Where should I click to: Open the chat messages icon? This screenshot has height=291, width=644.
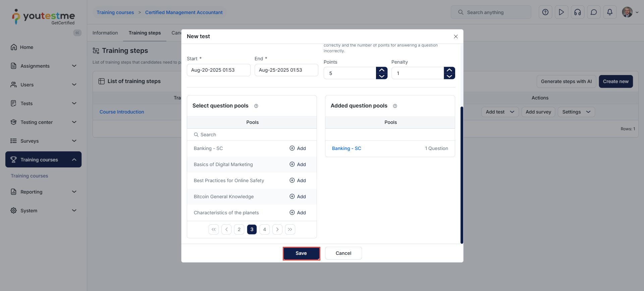click(x=594, y=12)
